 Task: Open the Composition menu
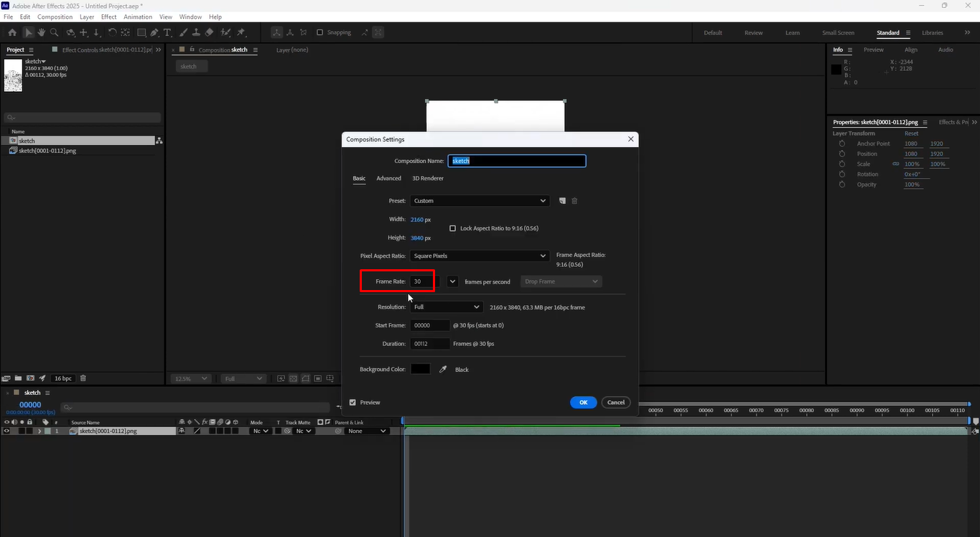pos(55,17)
